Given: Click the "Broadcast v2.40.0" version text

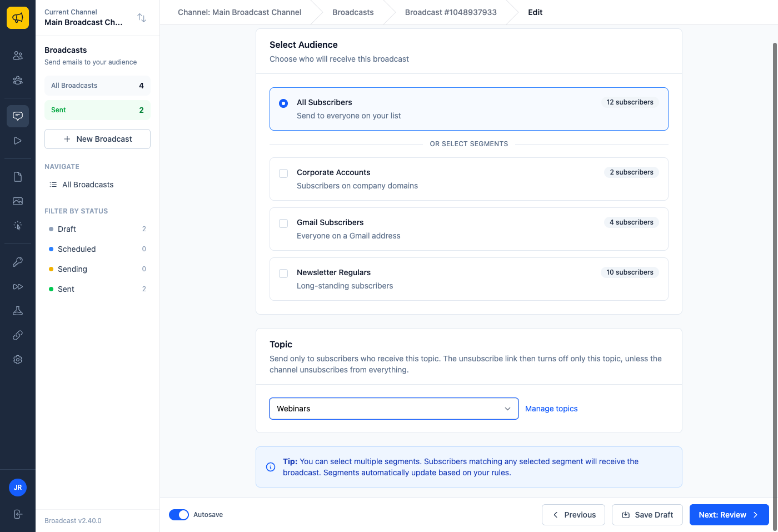Looking at the screenshot, I should (73, 521).
